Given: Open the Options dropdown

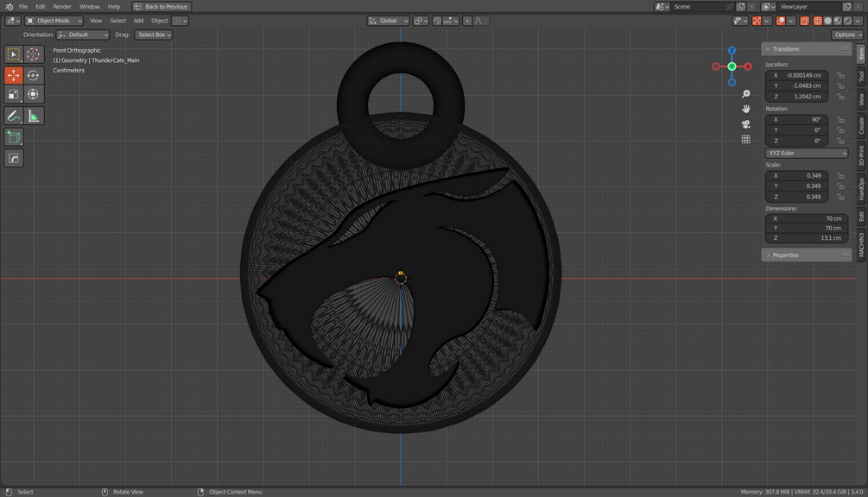Looking at the screenshot, I should [847, 35].
